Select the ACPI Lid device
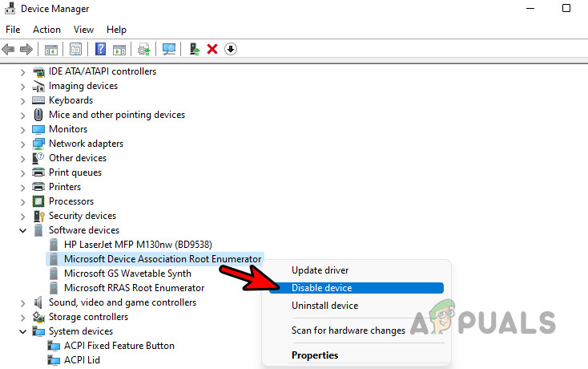The width and height of the screenshot is (588, 369). (82, 360)
